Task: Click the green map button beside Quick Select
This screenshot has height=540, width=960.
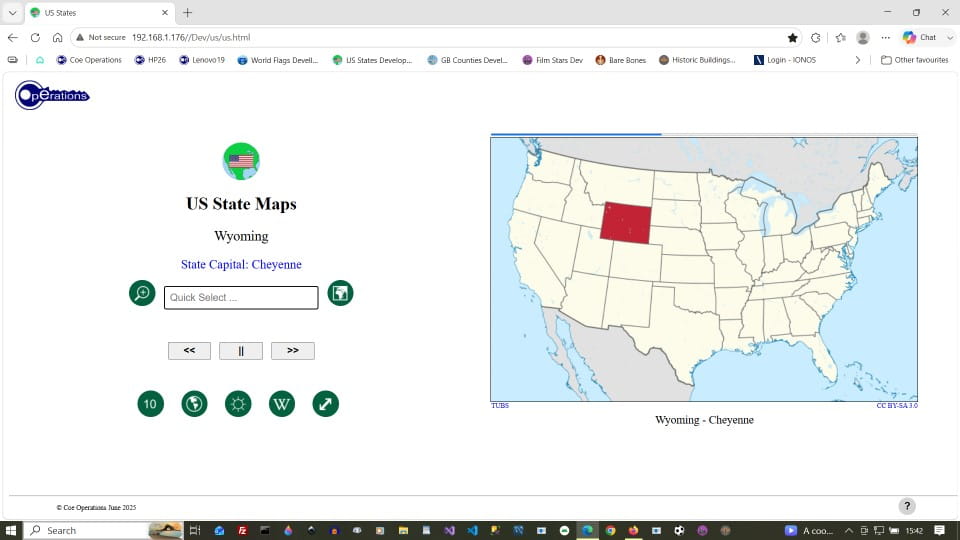Action: coord(340,293)
